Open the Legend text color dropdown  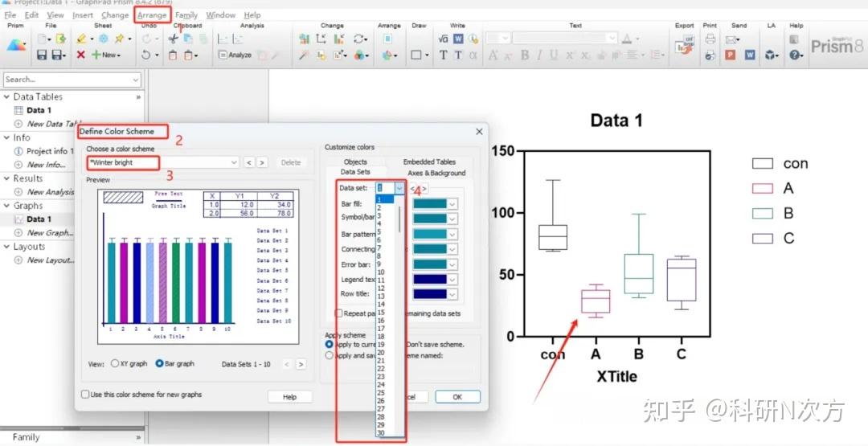pos(452,280)
